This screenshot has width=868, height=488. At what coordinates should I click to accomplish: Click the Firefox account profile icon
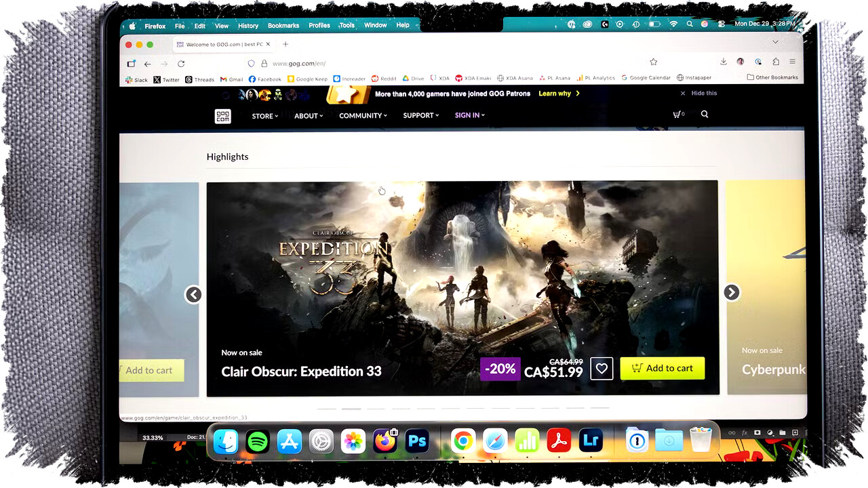[741, 61]
